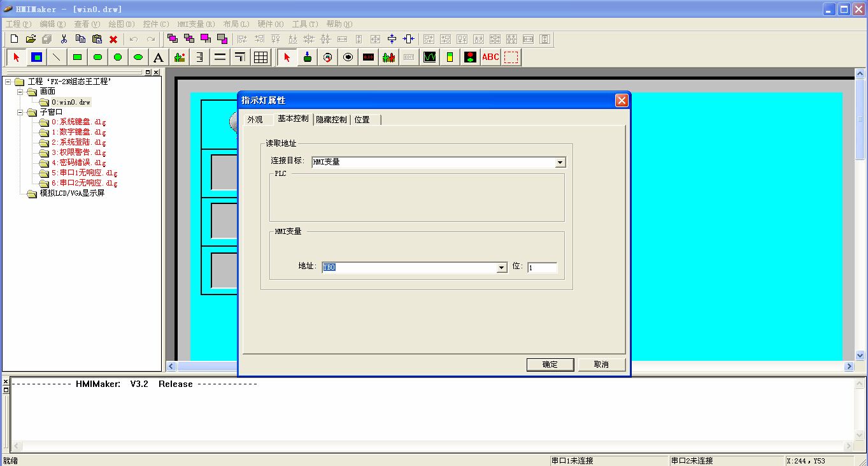Click the 取消 button
The width and height of the screenshot is (868, 466).
pyautogui.click(x=601, y=365)
